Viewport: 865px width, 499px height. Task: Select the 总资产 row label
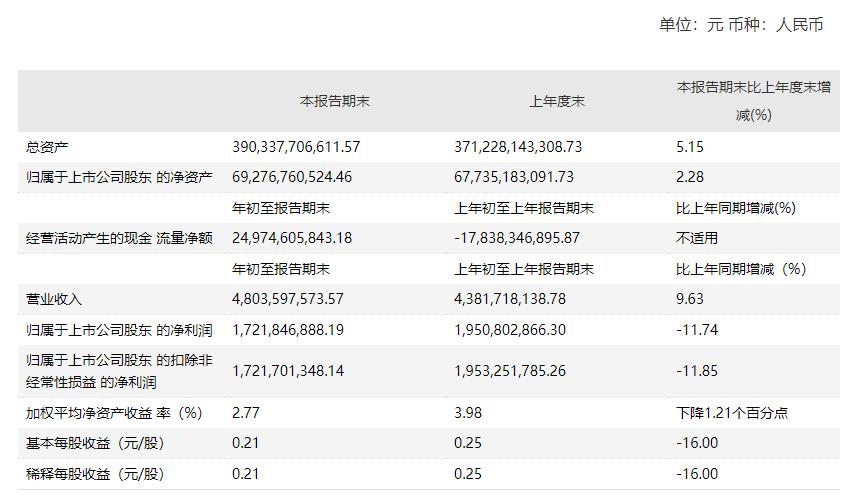47,147
